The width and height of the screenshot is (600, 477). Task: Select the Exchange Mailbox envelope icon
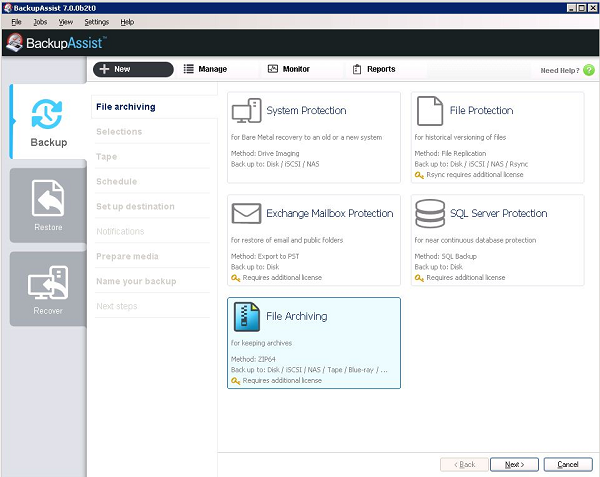point(246,213)
